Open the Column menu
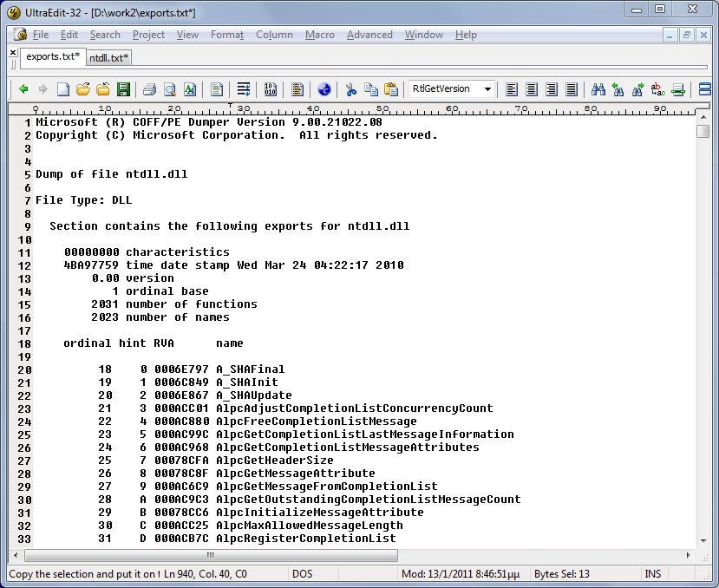Screen dimensions: 719x588 pos(274,35)
